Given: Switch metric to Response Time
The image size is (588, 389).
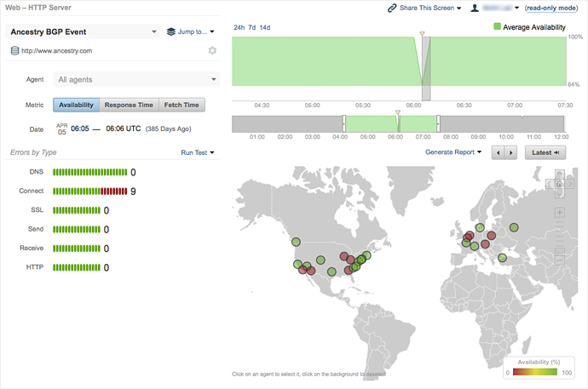Looking at the screenshot, I should [x=130, y=105].
